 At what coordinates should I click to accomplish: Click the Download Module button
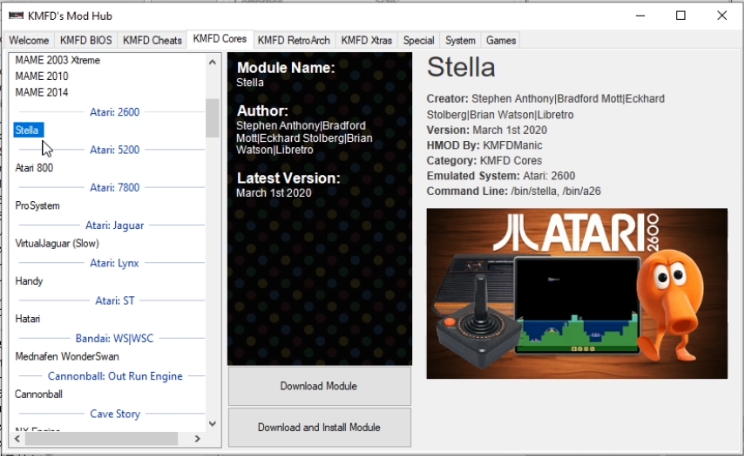(319, 386)
